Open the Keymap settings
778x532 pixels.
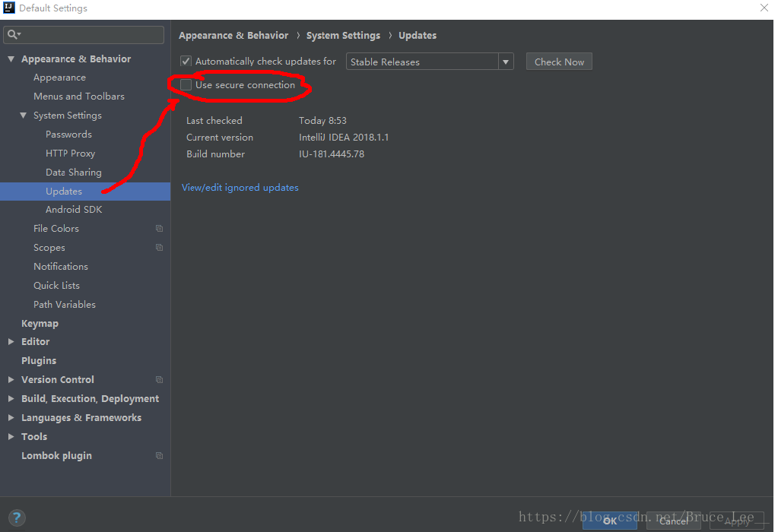40,323
